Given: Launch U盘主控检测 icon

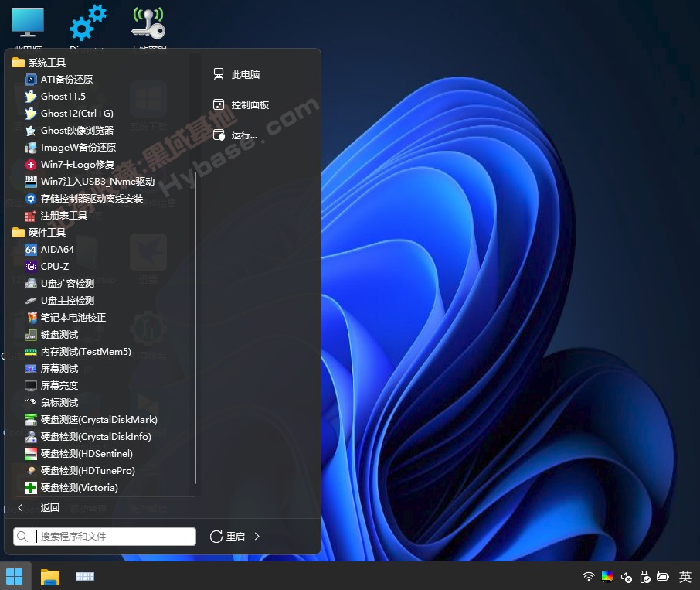Looking at the screenshot, I should (x=30, y=301).
